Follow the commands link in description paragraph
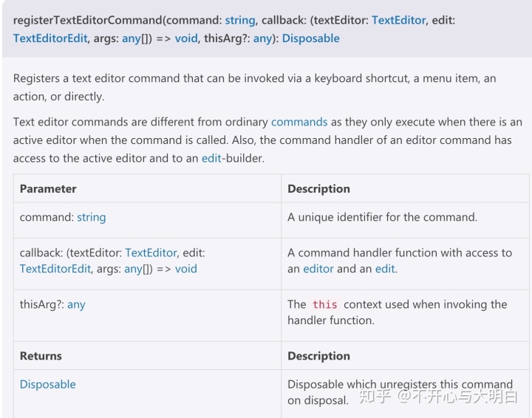 [x=299, y=122]
